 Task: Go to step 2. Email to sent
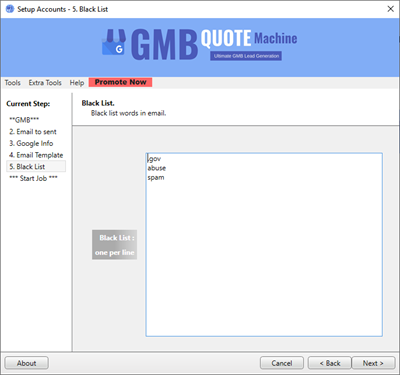33,132
